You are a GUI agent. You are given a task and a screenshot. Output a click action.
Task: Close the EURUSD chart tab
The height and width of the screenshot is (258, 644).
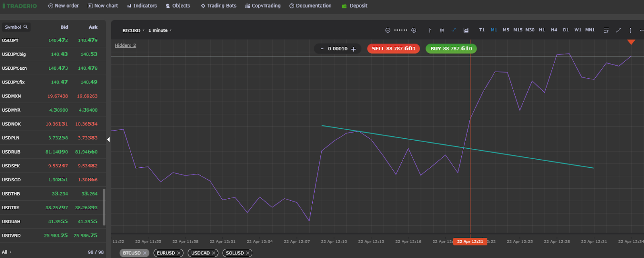click(179, 253)
